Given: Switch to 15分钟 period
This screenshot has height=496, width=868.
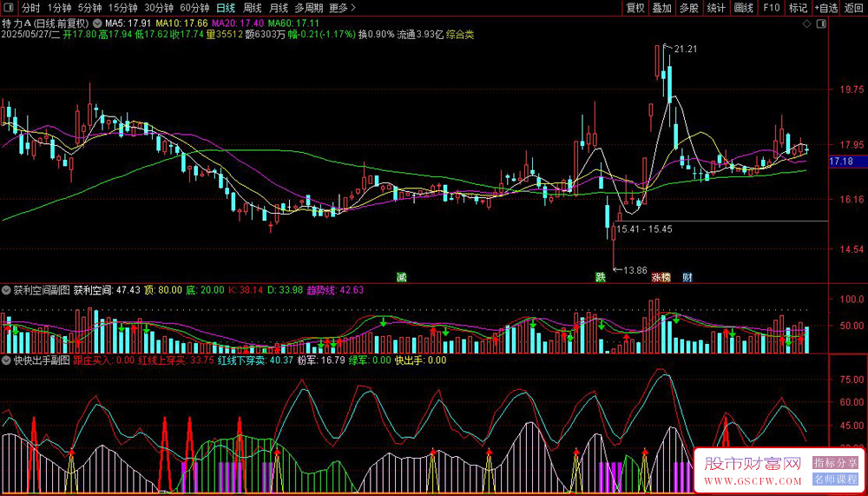Looking at the screenshot, I should 122,9.
